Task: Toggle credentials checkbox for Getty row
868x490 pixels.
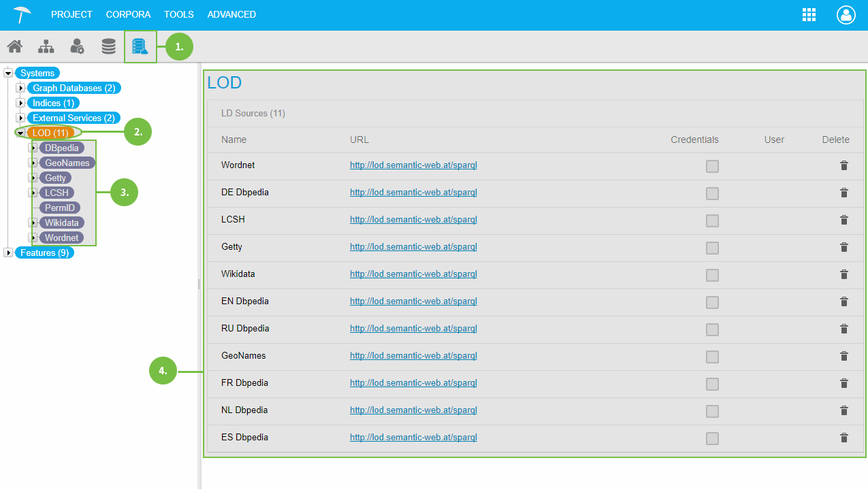Action: [712, 248]
